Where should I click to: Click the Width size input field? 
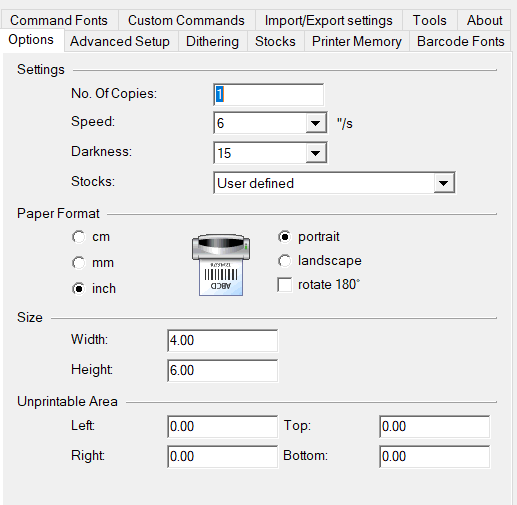click(x=222, y=340)
